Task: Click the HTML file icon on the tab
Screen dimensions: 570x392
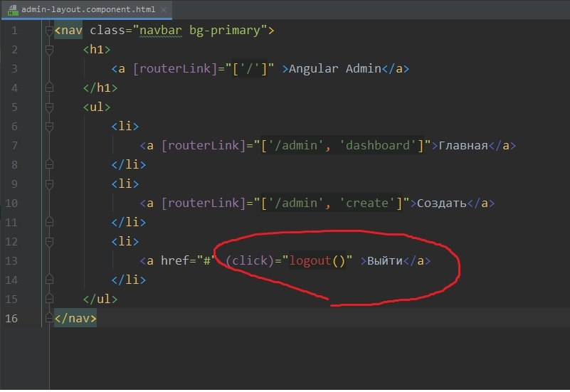Action: (13, 10)
